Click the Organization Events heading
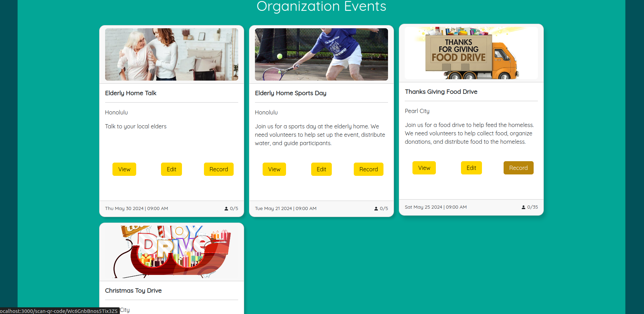This screenshot has height=314, width=644. tap(321, 6)
